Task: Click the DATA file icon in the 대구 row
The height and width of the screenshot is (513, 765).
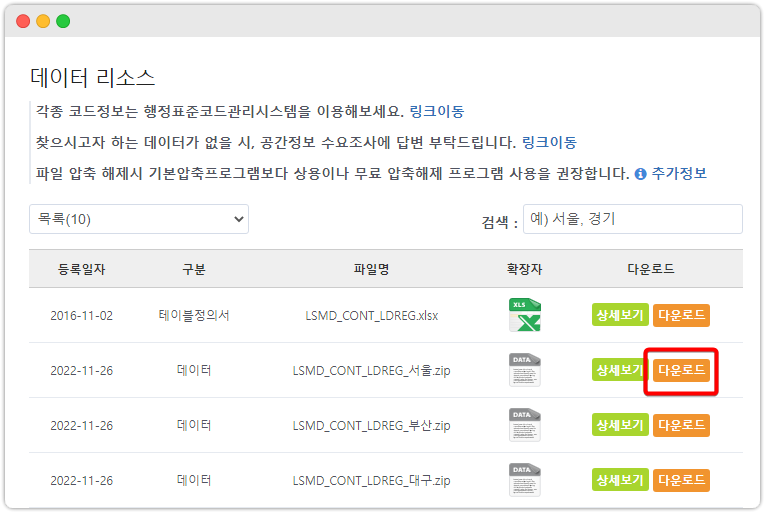Action: coord(524,480)
